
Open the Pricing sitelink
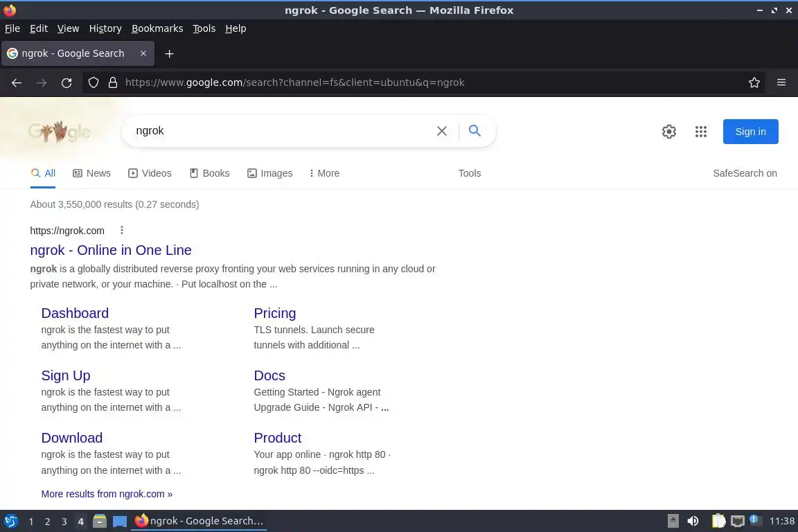(x=275, y=313)
